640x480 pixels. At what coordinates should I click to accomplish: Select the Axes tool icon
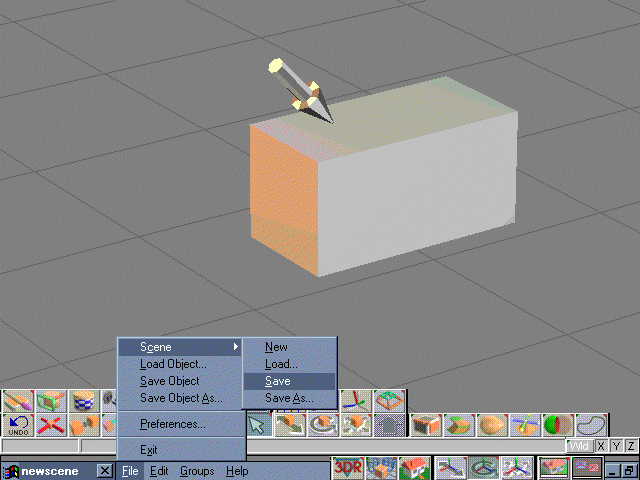pos(353,402)
